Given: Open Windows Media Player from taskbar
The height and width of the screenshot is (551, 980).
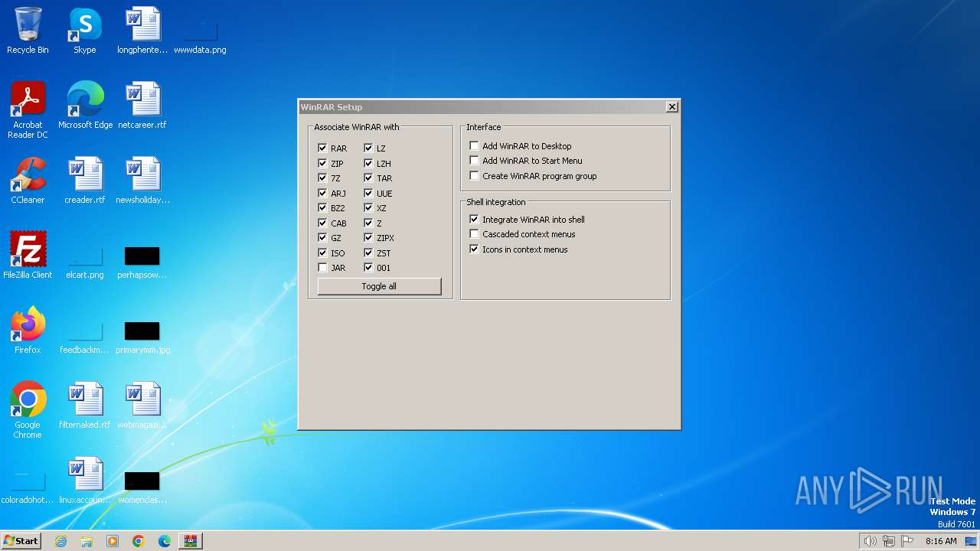Looking at the screenshot, I should click(x=113, y=541).
